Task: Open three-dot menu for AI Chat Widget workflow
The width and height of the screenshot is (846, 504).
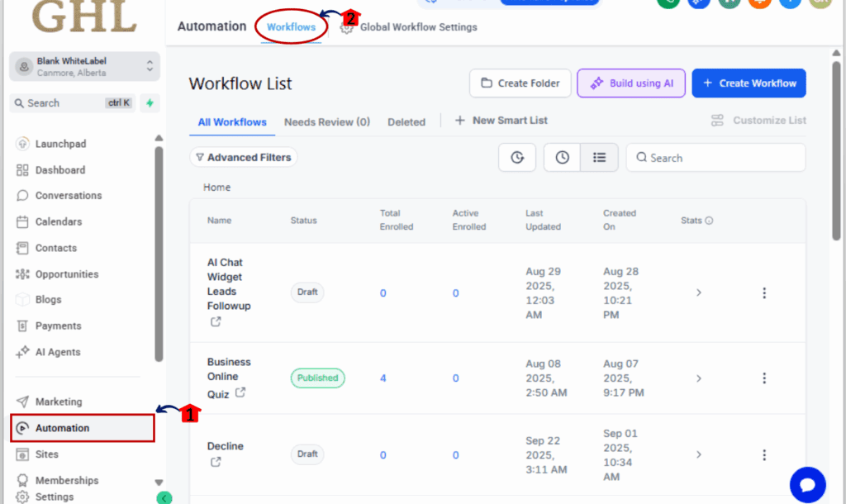Action: 764,292
